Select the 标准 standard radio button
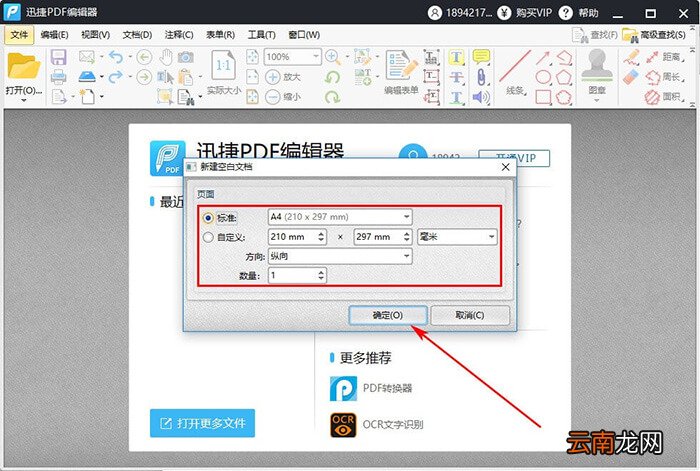This screenshot has height=471, width=700. click(x=208, y=218)
